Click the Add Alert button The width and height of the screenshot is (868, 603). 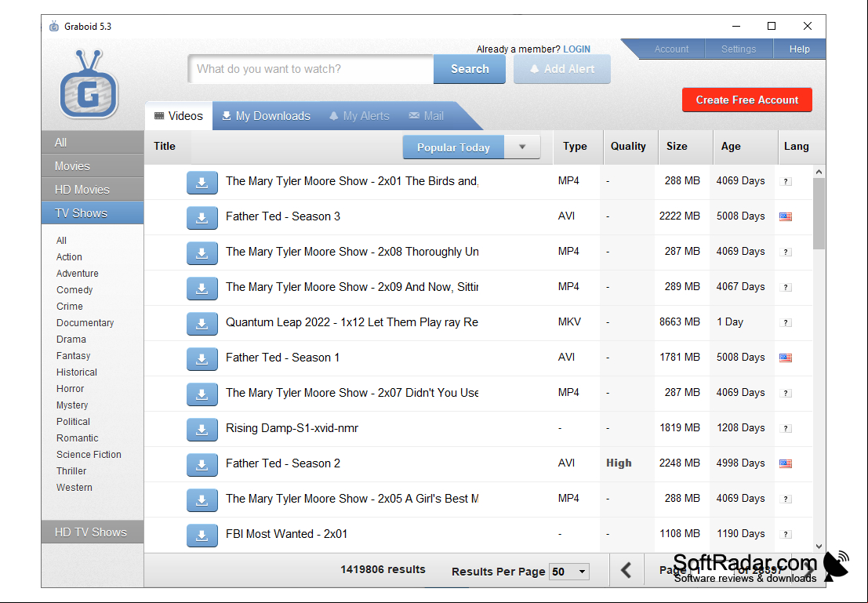coord(562,69)
